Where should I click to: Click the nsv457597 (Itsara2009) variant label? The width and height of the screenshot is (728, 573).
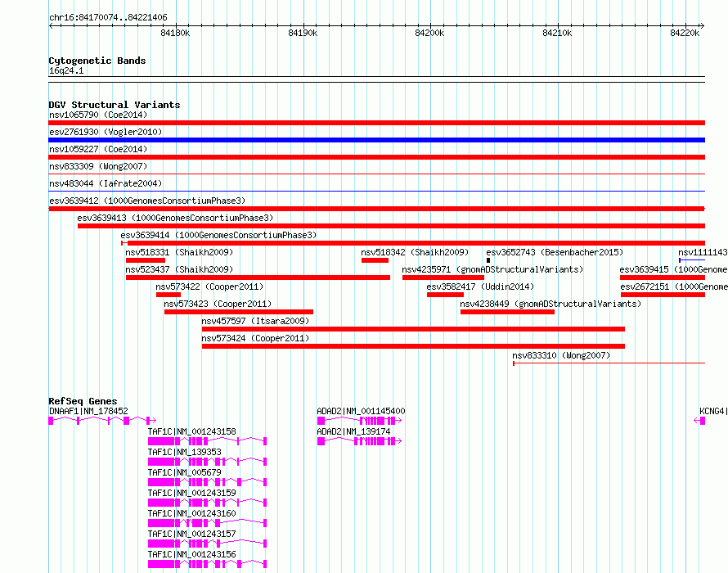click(255, 321)
